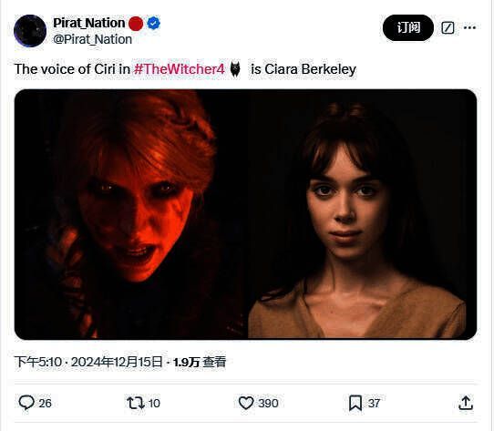The width and height of the screenshot is (504, 431).
Task: Click the 390 likes count
Action: coord(268,403)
